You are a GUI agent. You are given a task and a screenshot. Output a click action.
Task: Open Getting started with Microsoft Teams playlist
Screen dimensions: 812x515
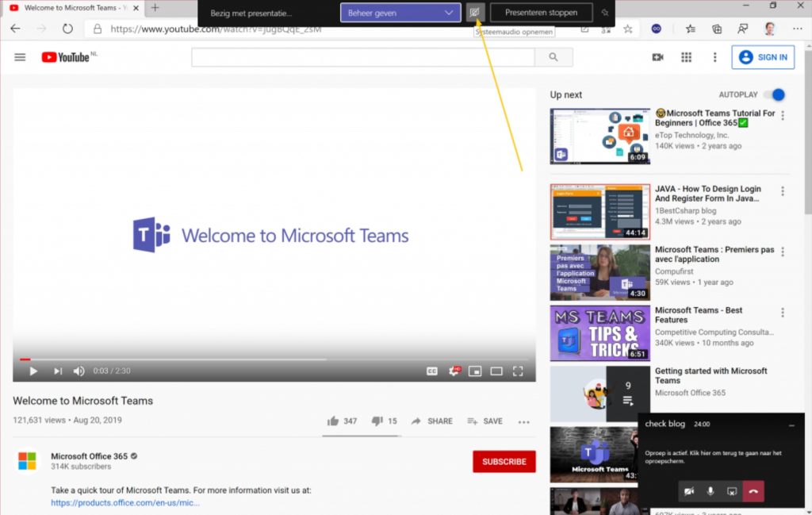point(599,394)
